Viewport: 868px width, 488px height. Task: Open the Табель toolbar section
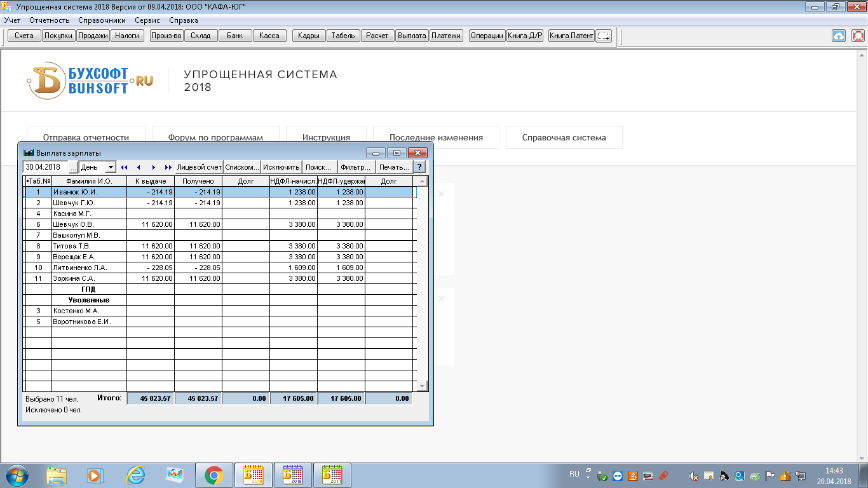[x=343, y=36]
